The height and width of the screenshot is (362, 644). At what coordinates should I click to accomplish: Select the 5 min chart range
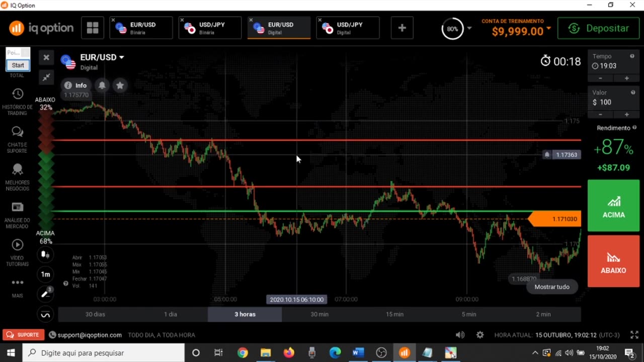point(469,314)
